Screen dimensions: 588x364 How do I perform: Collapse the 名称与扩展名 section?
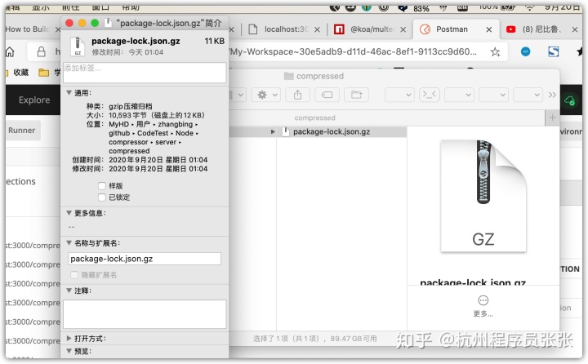pyautogui.click(x=69, y=243)
